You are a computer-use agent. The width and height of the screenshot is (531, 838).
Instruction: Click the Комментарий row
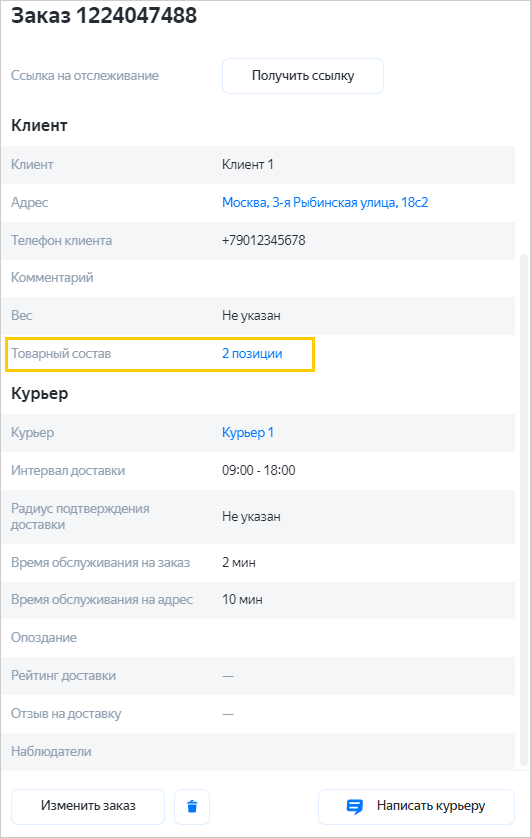[258, 278]
